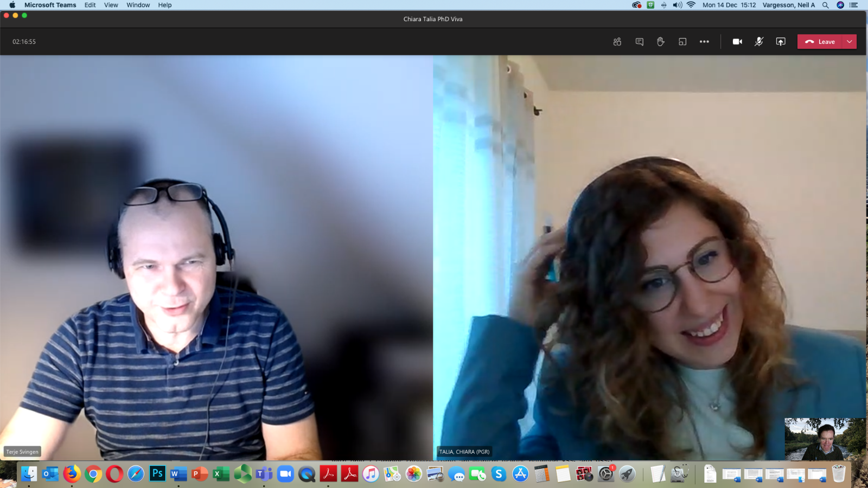Image resolution: width=868 pixels, height=488 pixels.
Task: Toggle Wi-Fi from the menu bar
Action: click(691, 5)
